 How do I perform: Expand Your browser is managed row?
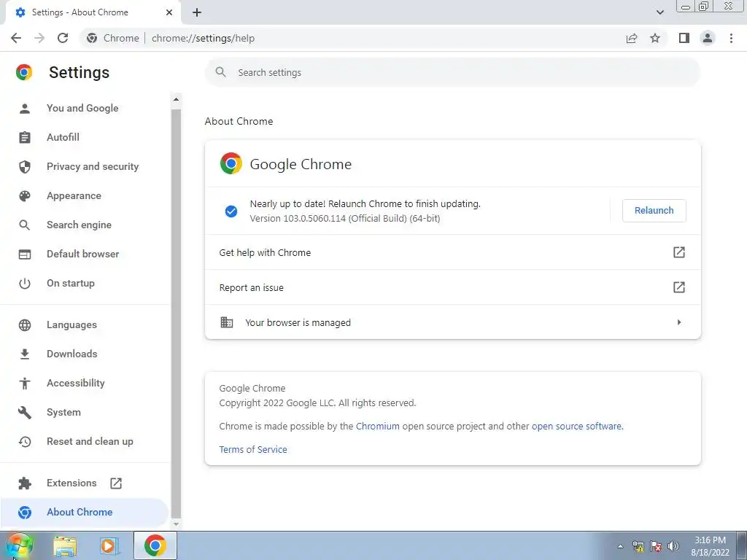452,322
